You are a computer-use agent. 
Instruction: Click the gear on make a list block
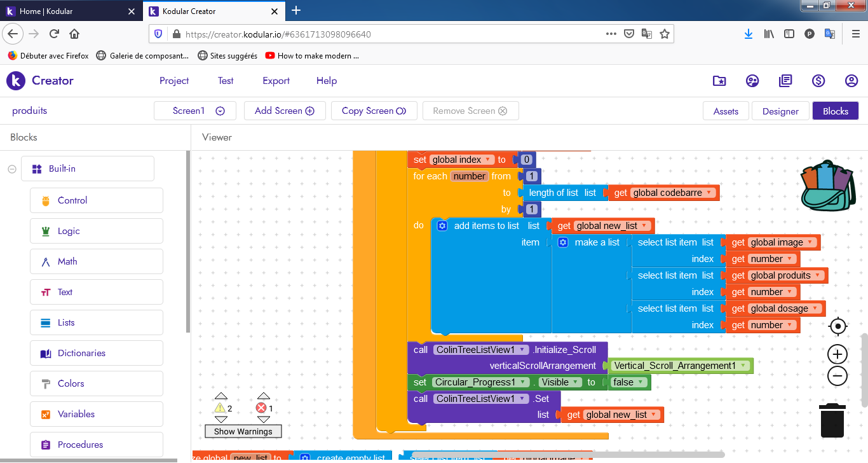tap(563, 242)
